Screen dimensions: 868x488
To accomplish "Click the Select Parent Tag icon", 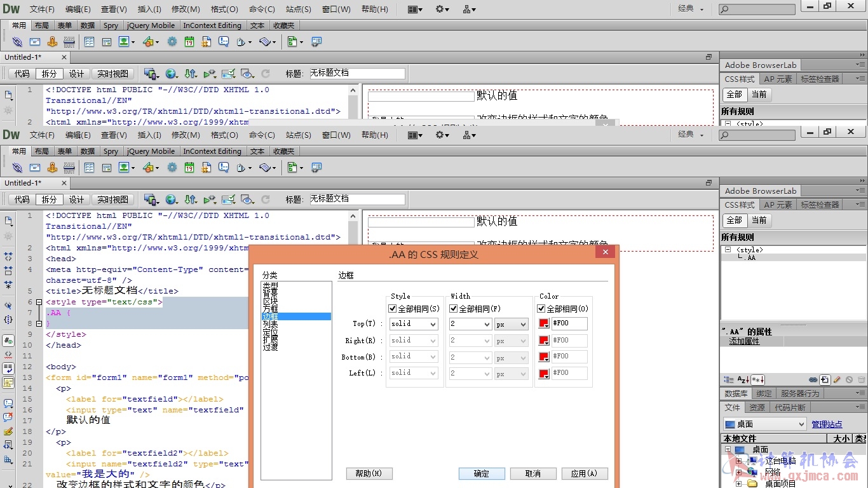I will pos(8,306).
